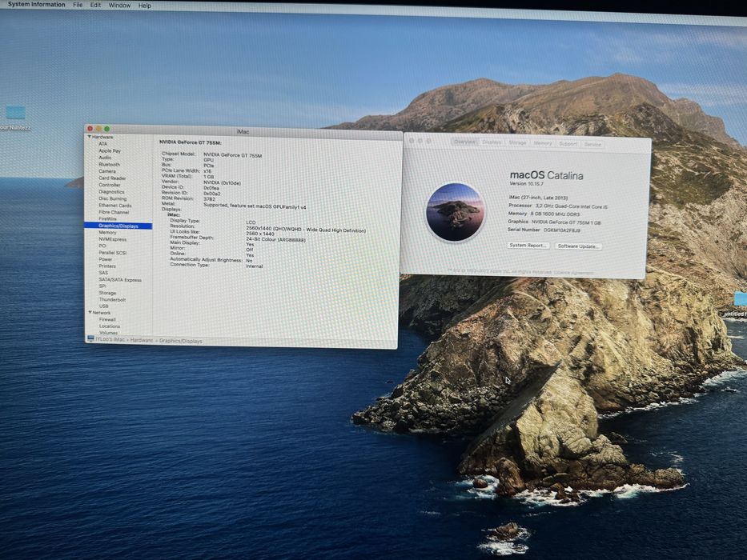Select the highlighted Graphics/Displays sidebar row
747x560 pixels.
click(x=118, y=226)
